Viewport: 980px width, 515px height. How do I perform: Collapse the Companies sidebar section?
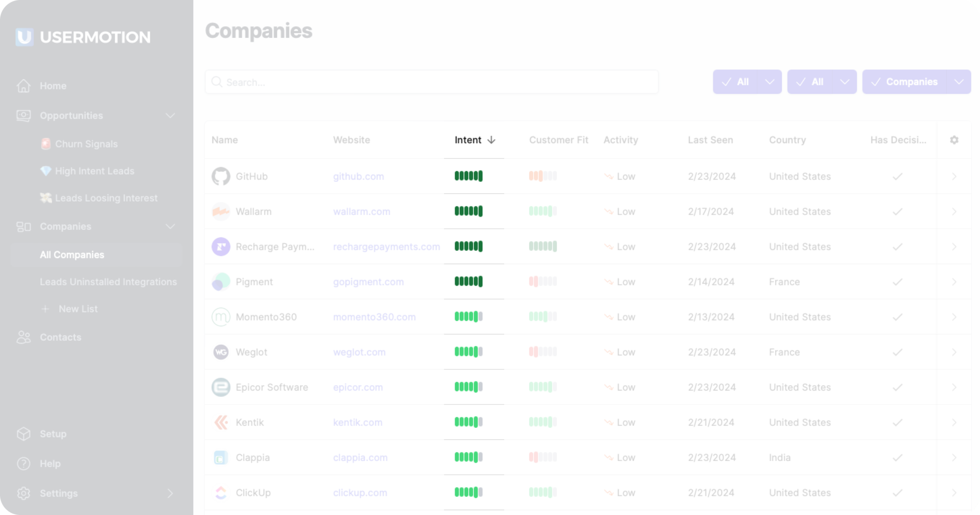[170, 226]
